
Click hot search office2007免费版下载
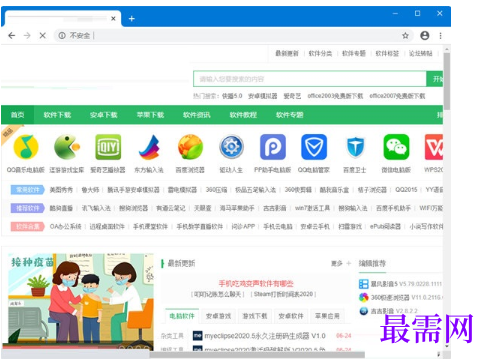click(397, 96)
